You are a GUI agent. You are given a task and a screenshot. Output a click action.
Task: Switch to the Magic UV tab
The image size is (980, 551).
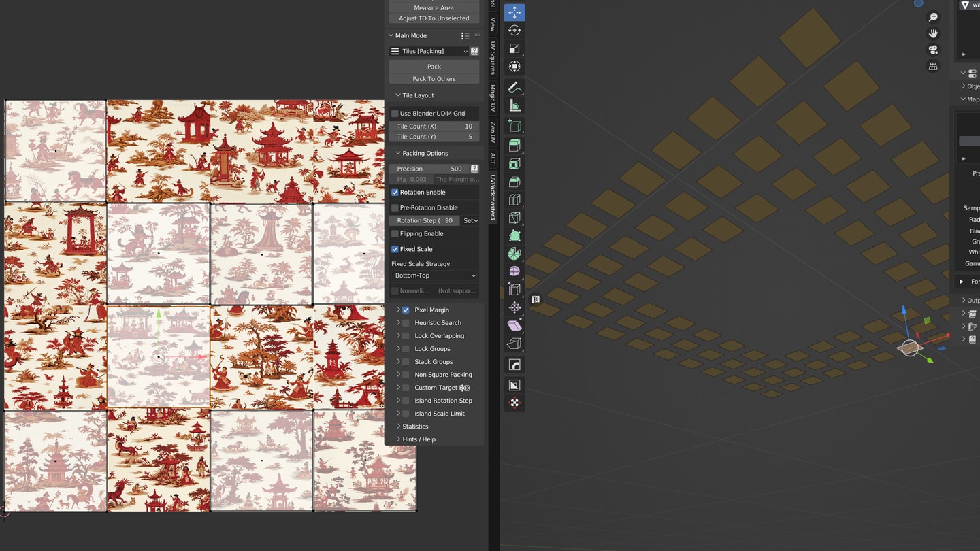pyautogui.click(x=493, y=97)
